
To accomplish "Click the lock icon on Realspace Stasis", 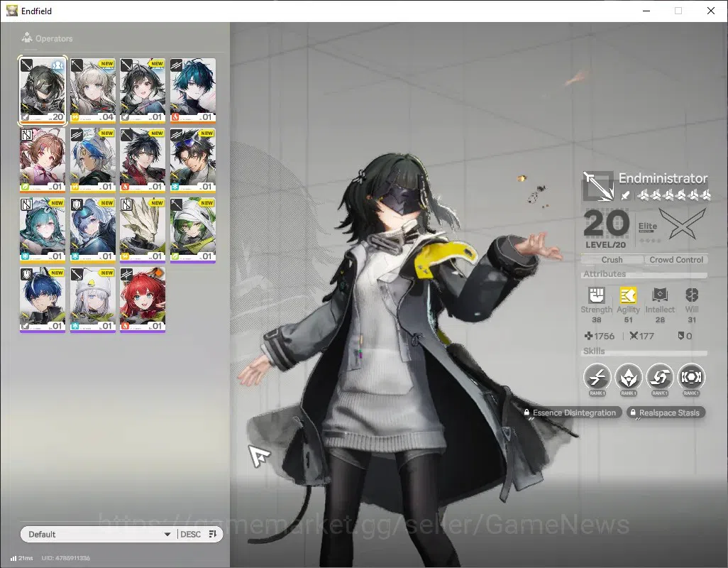I will (x=633, y=413).
